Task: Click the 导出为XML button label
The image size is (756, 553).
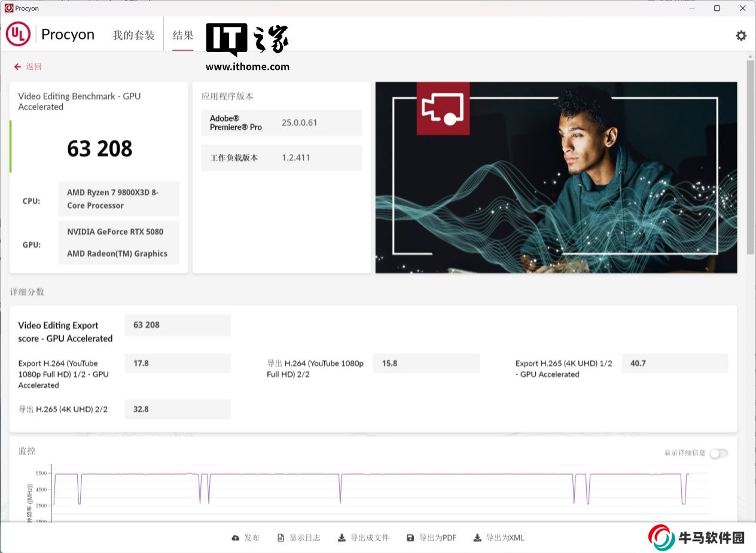Action: pyautogui.click(x=505, y=538)
